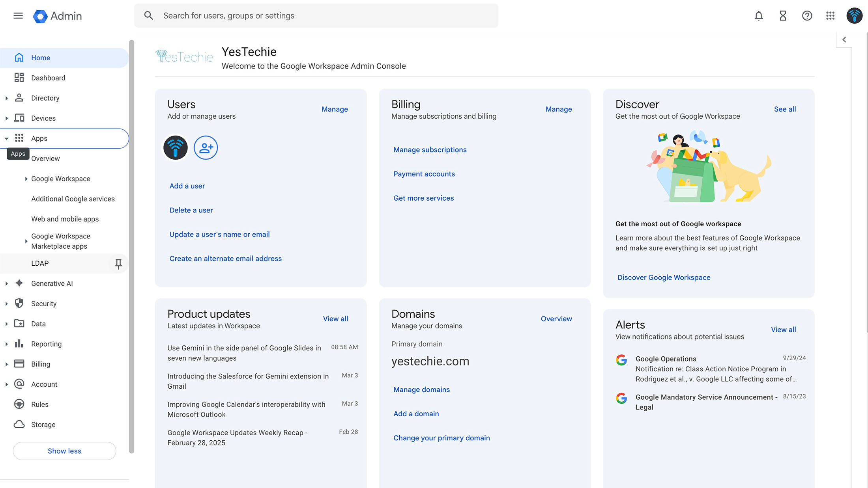Click the search magnifier icon
The image size is (868, 488).
(x=148, y=16)
